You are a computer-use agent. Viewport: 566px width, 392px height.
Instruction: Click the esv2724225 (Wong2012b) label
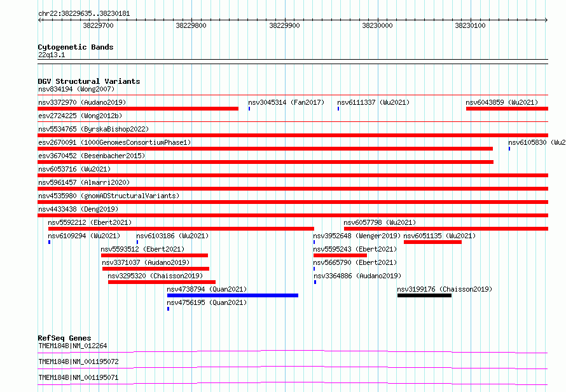click(80, 116)
